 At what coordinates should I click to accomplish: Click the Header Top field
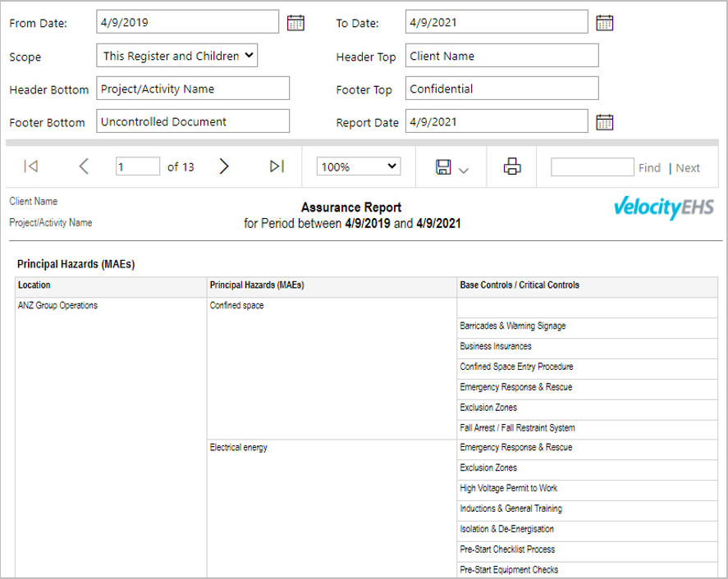point(502,56)
